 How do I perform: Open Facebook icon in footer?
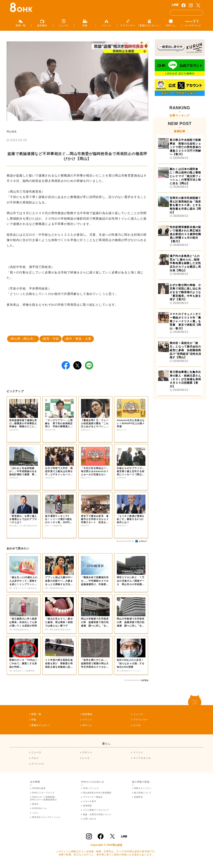[101, 836]
